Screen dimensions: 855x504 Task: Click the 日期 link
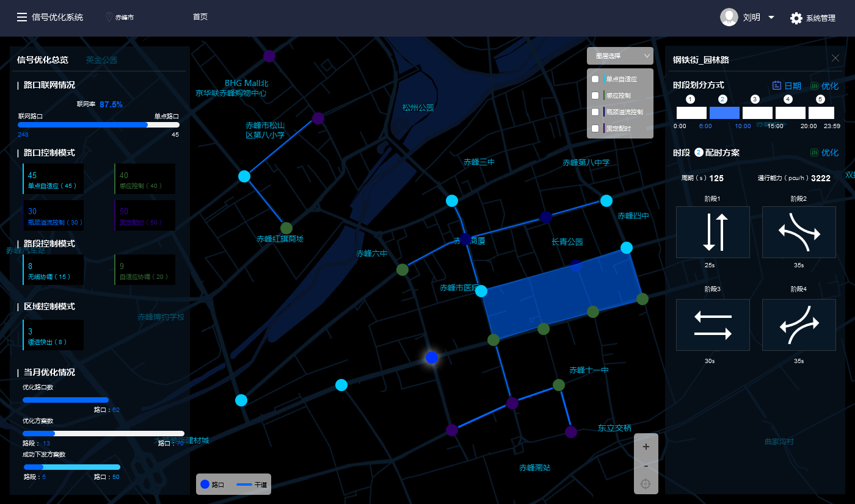pyautogui.click(x=793, y=86)
